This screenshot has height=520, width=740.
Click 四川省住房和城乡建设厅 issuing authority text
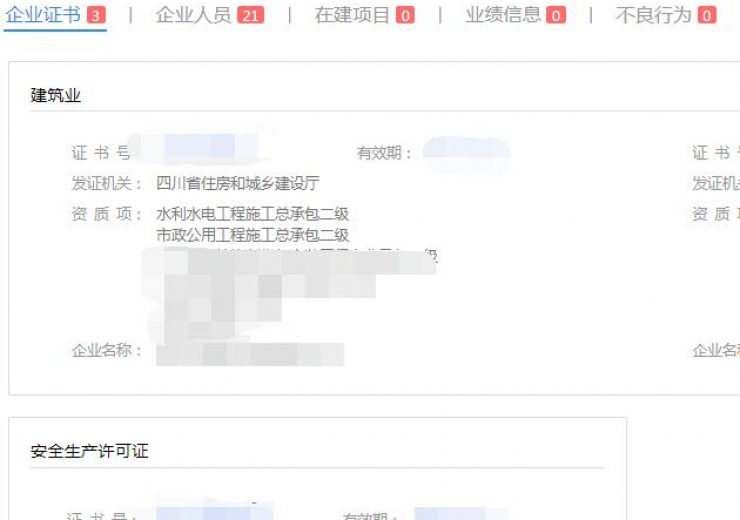coord(238,183)
